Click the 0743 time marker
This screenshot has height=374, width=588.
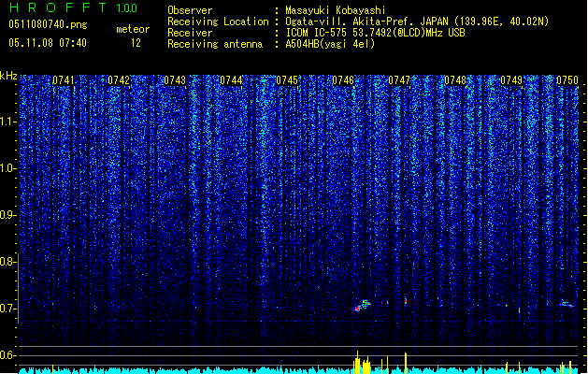point(175,80)
